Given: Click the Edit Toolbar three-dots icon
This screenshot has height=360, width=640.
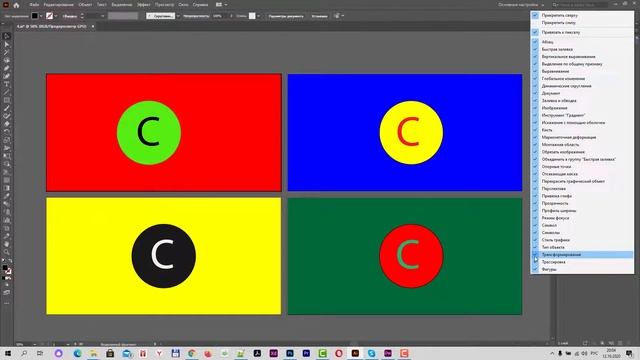Looking at the screenshot, I should point(7,303).
